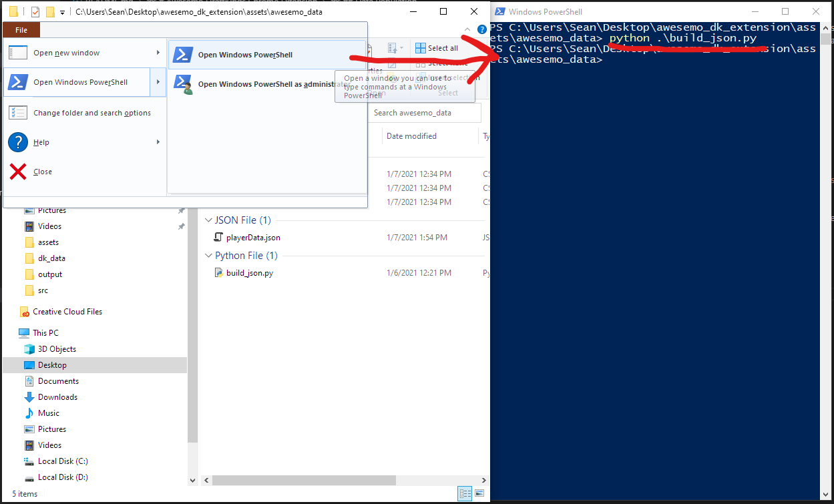The image size is (834, 504).
Task: Click the python .\build_json.py command in PowerShell
Action: (x=683, y=38)
